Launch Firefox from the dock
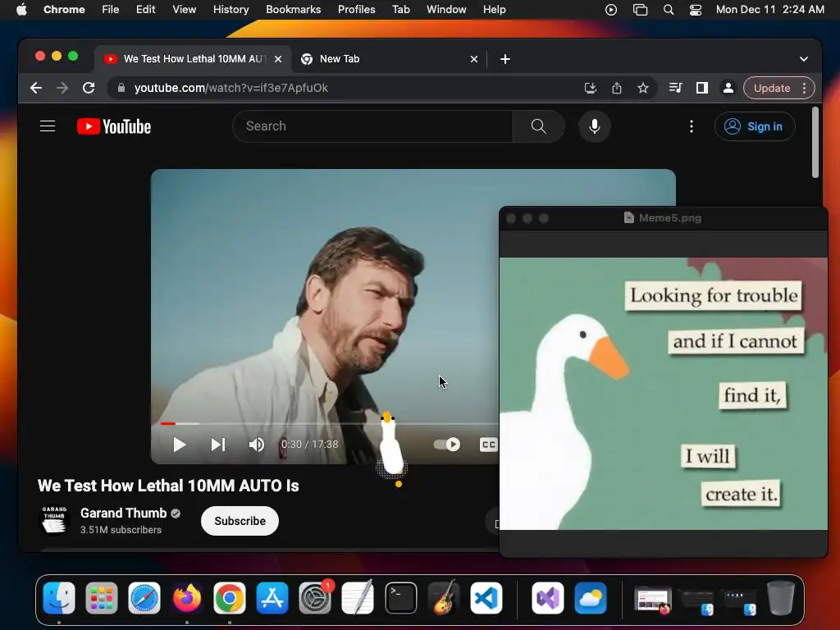 [x=187, y=598]
